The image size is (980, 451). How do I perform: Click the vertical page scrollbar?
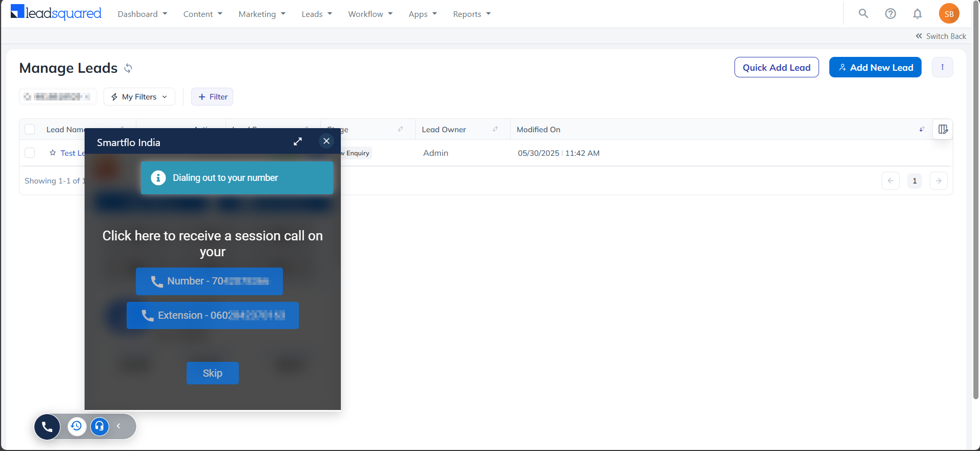click(976, 200)
